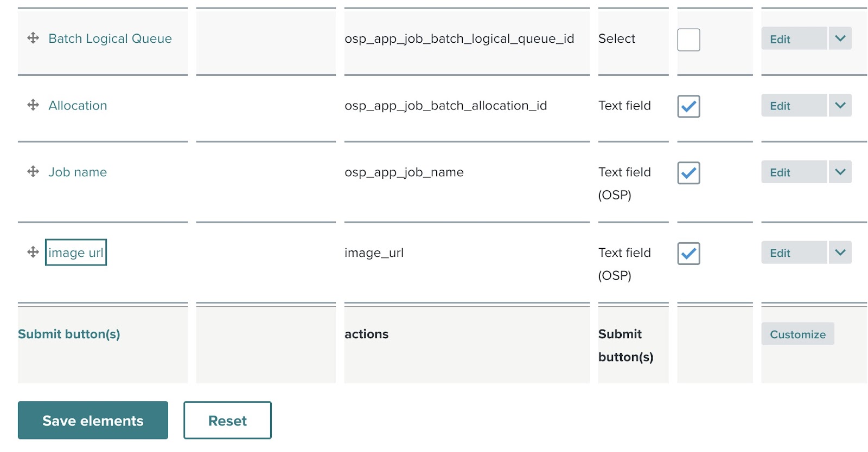Screen dimensions: 868x452
Task: Open the image url row dropdown arrow
Action: click(840, 253)
